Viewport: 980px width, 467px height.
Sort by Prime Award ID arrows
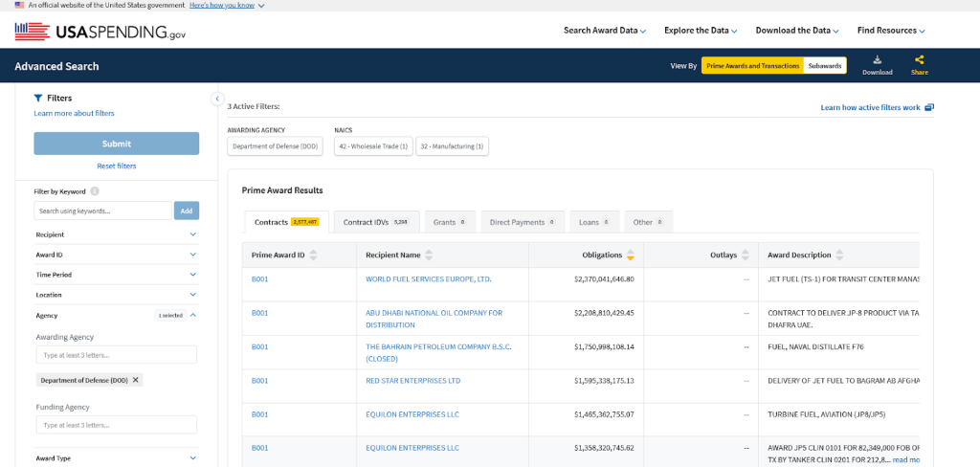[x=313, y=256]
